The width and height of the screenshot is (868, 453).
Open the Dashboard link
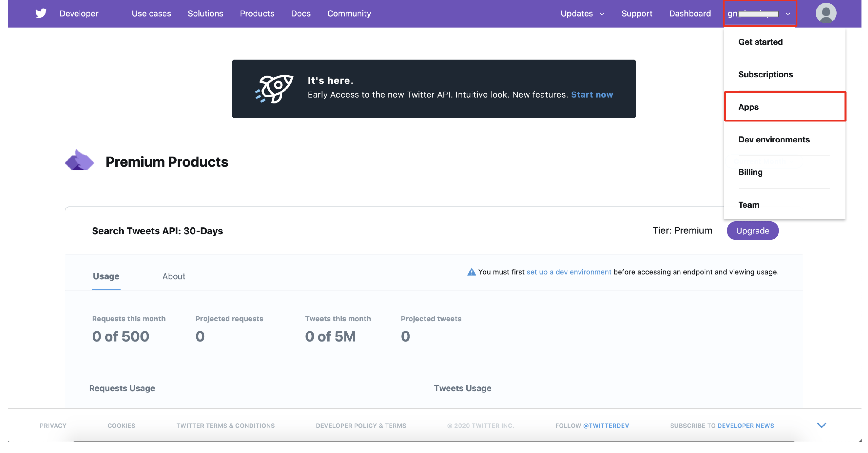(x=690, y=14)
